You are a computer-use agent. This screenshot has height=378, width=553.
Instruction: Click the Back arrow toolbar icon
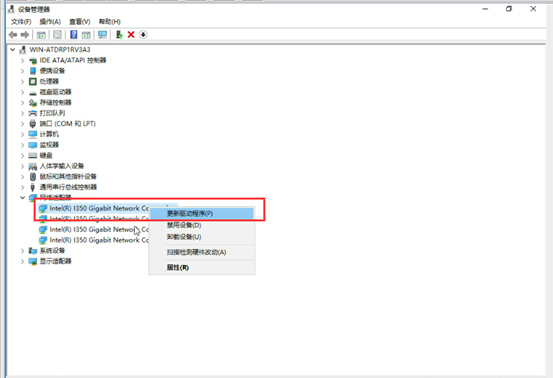tap(13, 35)
